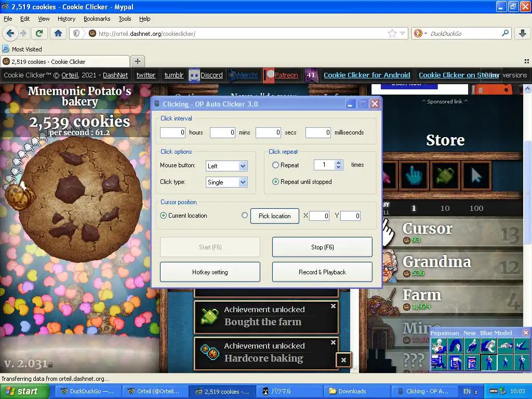This screenshot has height=399, width=532.
Task: Open Hotkey setting in auto clicker
Action: [210, 272]
